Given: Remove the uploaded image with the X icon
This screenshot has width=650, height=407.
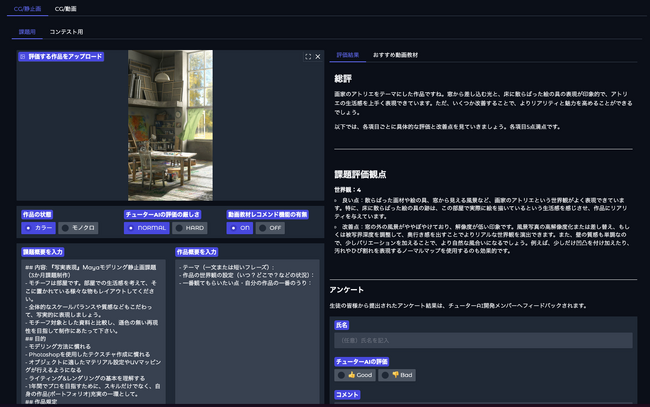Looking at the screenshot, I should pos(318,57).
